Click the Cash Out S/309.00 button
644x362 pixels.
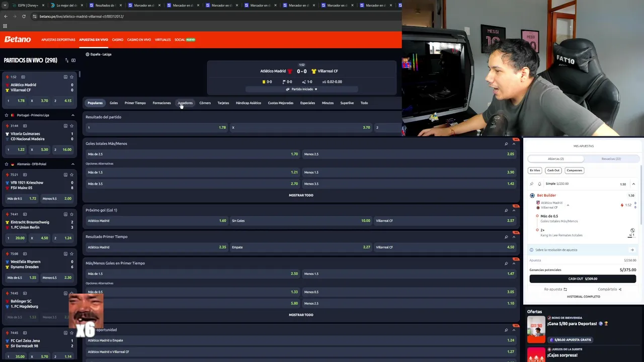coord(583,279)
